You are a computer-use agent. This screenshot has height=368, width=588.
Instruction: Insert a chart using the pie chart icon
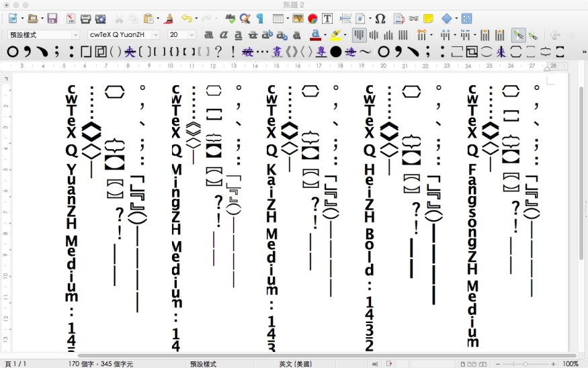(x=312, y=19)
